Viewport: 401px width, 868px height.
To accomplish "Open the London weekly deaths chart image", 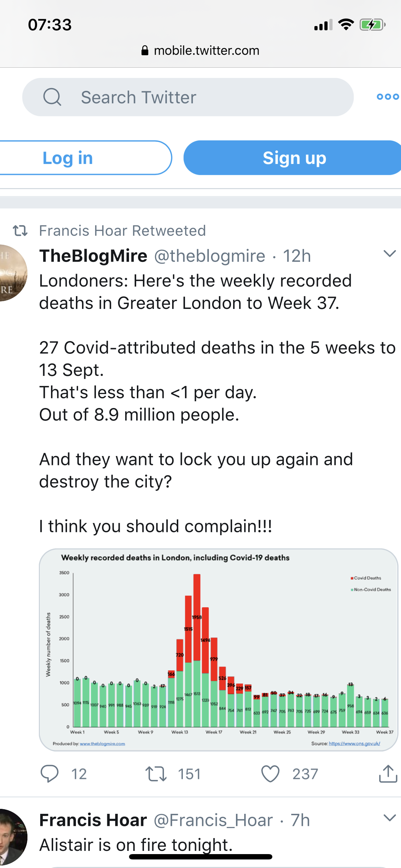I will click(x=218, y=650).
